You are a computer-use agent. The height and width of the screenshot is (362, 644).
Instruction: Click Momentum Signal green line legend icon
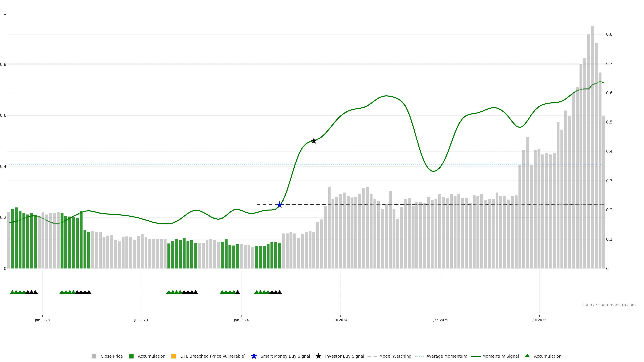coord(475,356)
